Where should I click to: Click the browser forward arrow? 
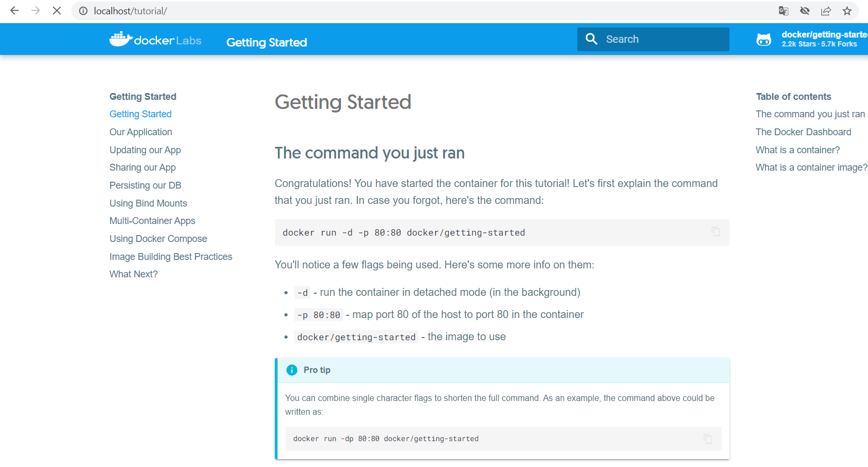[x=35, y=11]
